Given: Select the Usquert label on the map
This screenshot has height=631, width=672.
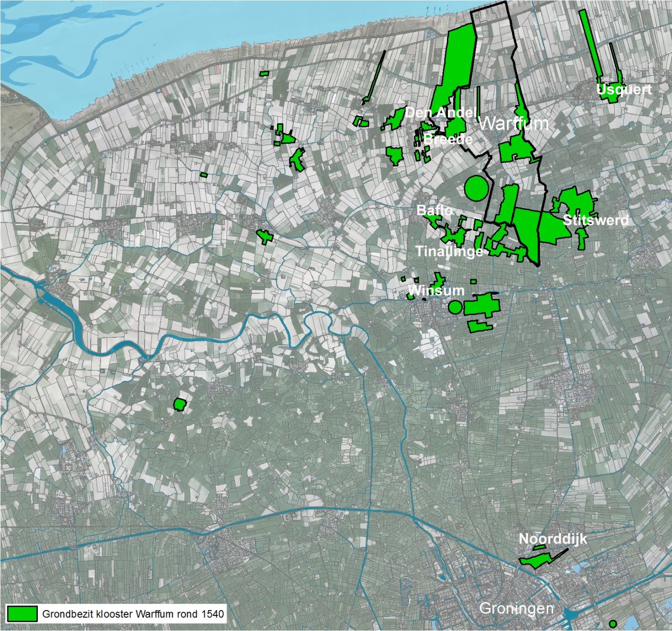Looking at the screenshot, I should pos(624,90).
